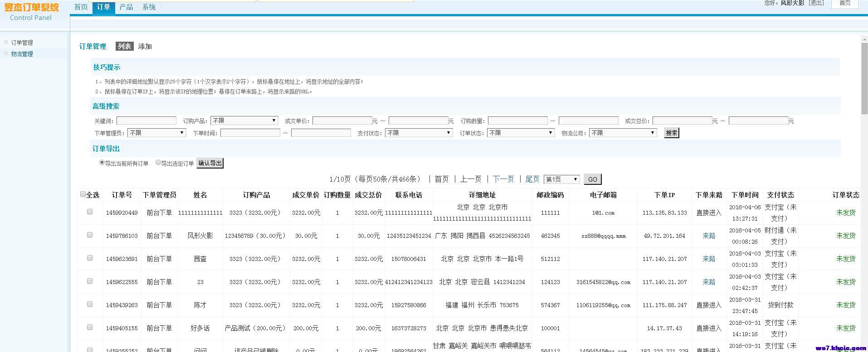This screenshot has width=868, height=352.
Task: Check the box for order 1459405155
Action: coord(90,327)
